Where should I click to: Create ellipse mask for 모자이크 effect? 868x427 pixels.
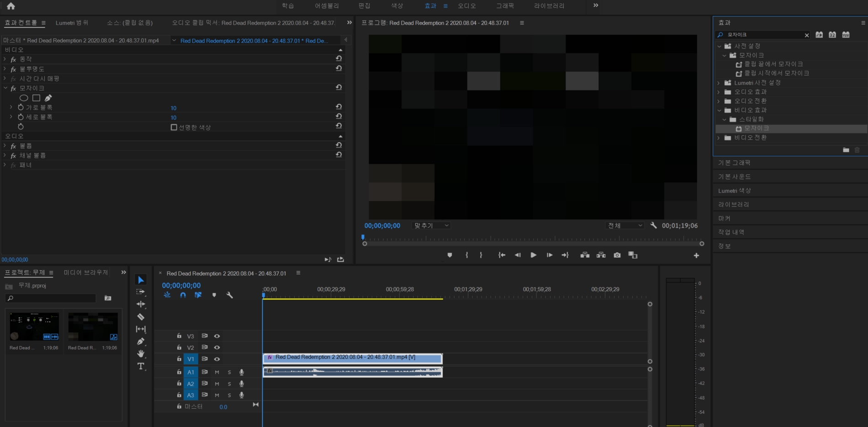pos(24,98)
